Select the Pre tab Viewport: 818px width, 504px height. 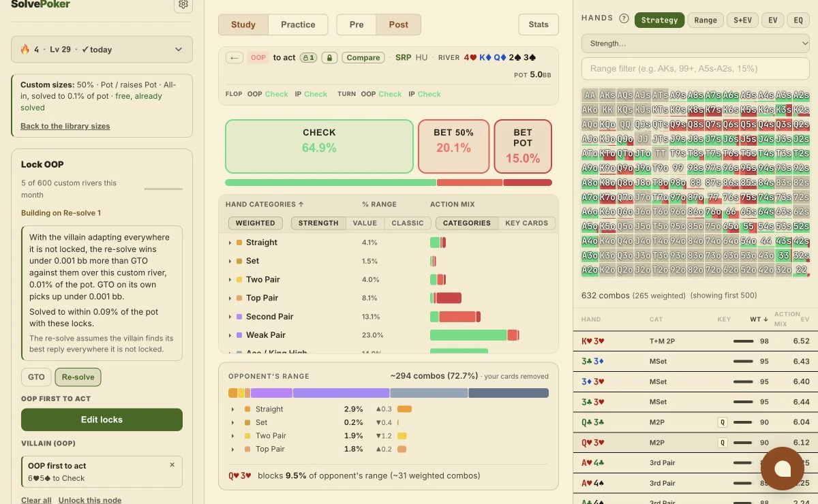tap(357, 25)
